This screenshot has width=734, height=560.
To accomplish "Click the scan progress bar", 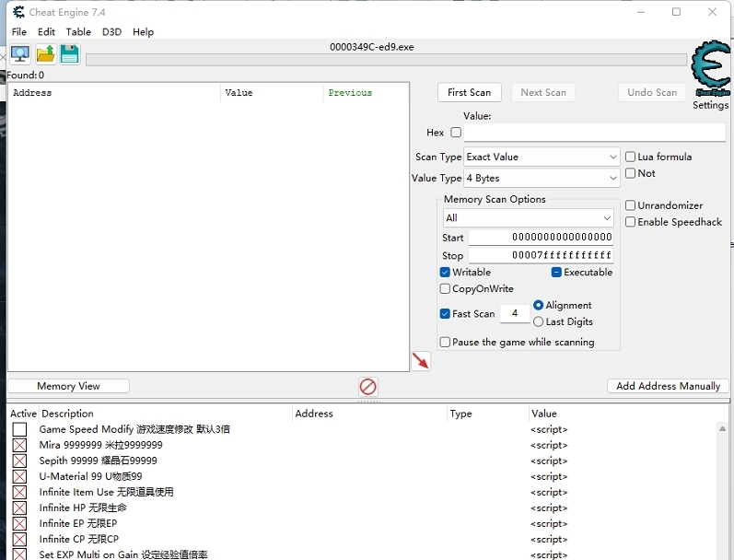I will click(x=386, y=60).
